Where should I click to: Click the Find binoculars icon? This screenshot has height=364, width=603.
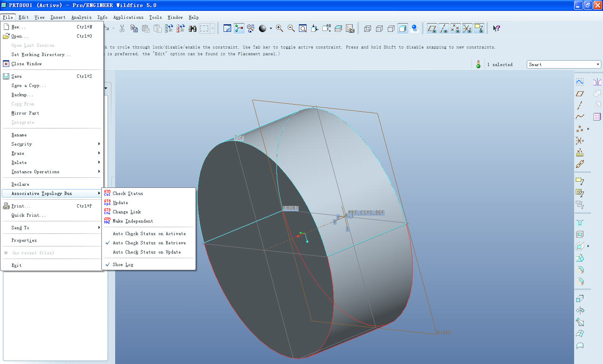(x=193, y=28)
